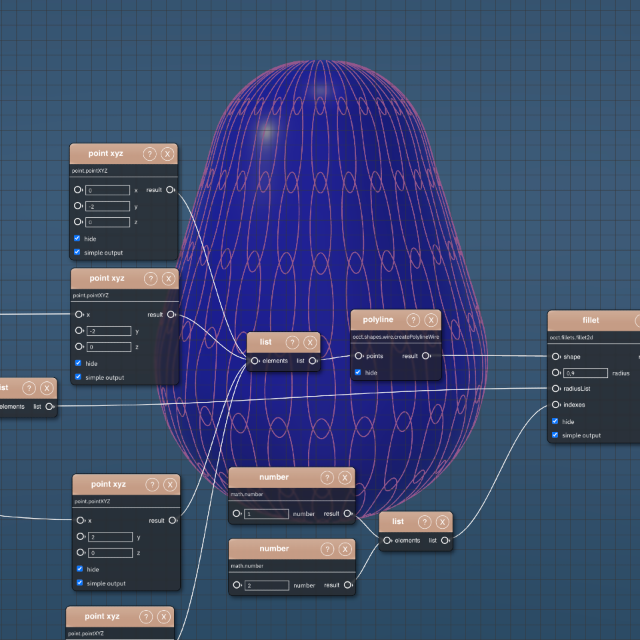Screen dimensions: 640x640
Task: Click the fillet radiusList input socket
Action: (x=556, y=389)
